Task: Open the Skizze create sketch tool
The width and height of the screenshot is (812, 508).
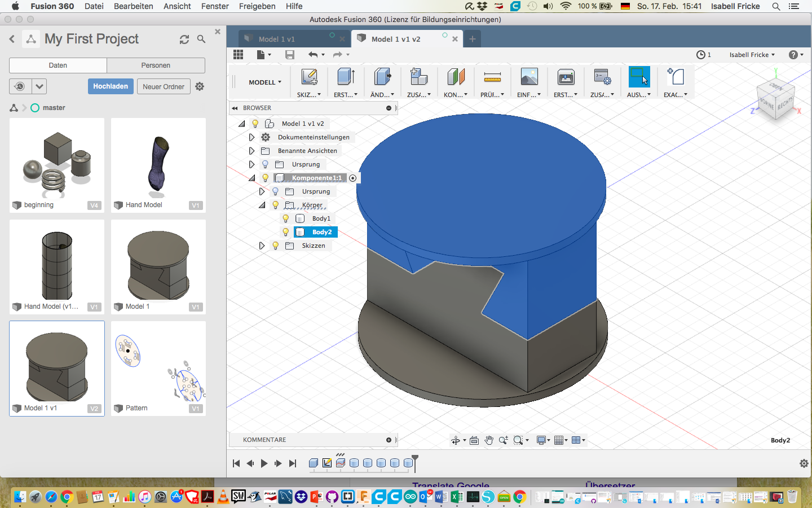Action: (309, 77)
